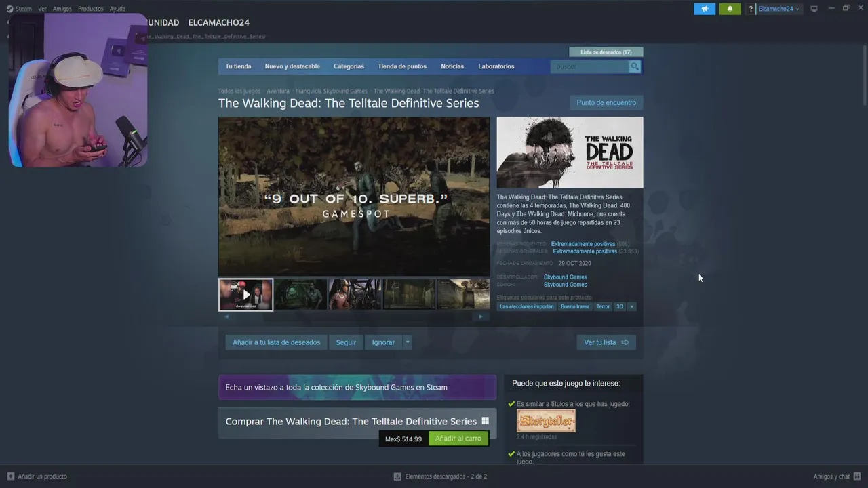Image resolution: width=868 pixels, height=488 pixels.
Task: Click the store search input field
Action: coord(590,66)
